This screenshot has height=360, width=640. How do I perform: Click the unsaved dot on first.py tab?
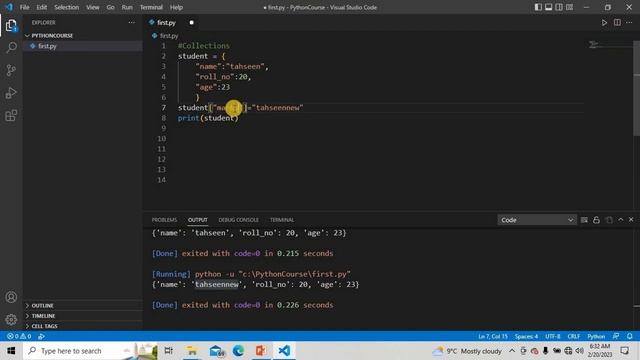[x=191, y=23]
